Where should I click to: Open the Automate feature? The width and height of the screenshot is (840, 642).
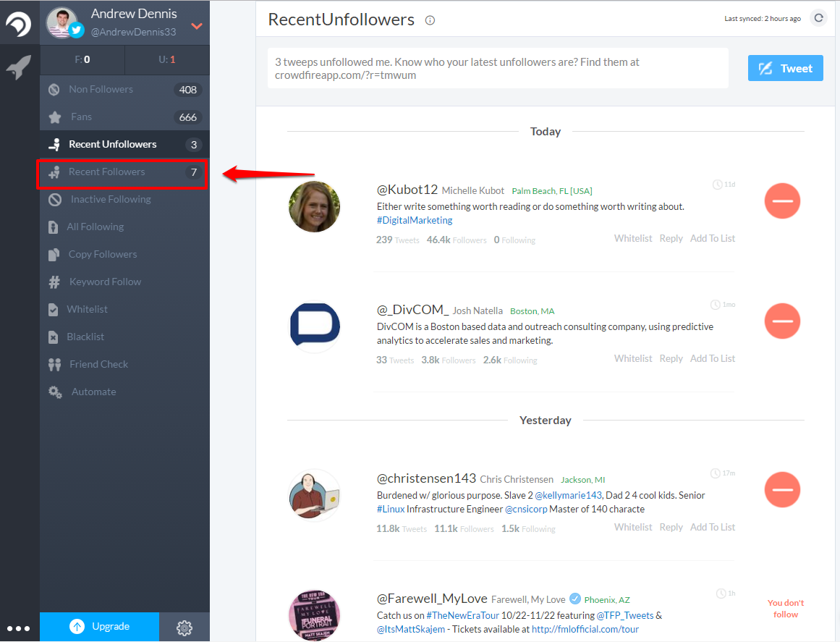94,391
